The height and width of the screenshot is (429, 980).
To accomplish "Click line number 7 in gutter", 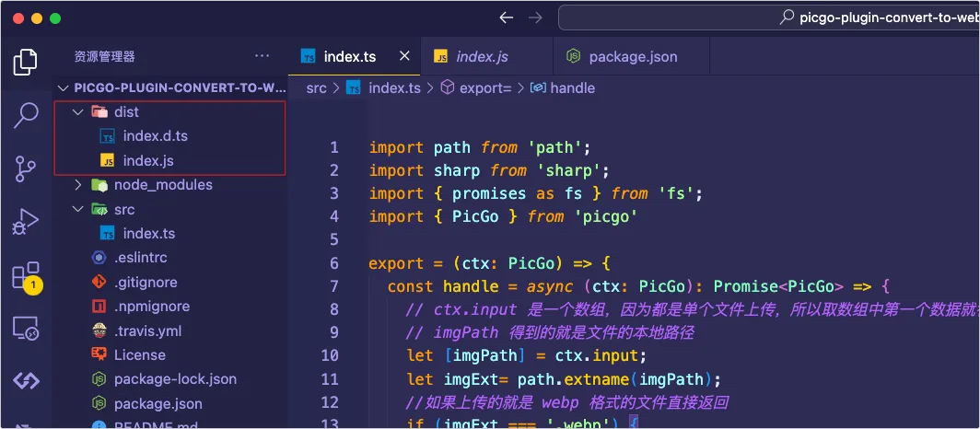I will pyautogui.click(x=334, y=286).
